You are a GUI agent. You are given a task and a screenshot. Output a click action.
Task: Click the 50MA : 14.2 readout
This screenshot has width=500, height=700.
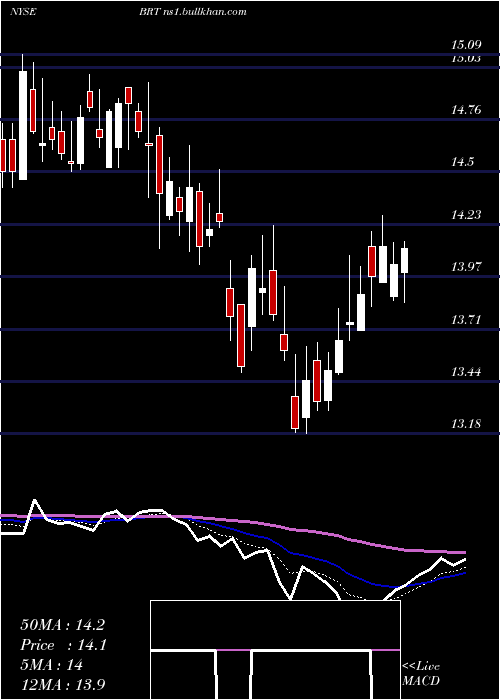coord(62,625)
